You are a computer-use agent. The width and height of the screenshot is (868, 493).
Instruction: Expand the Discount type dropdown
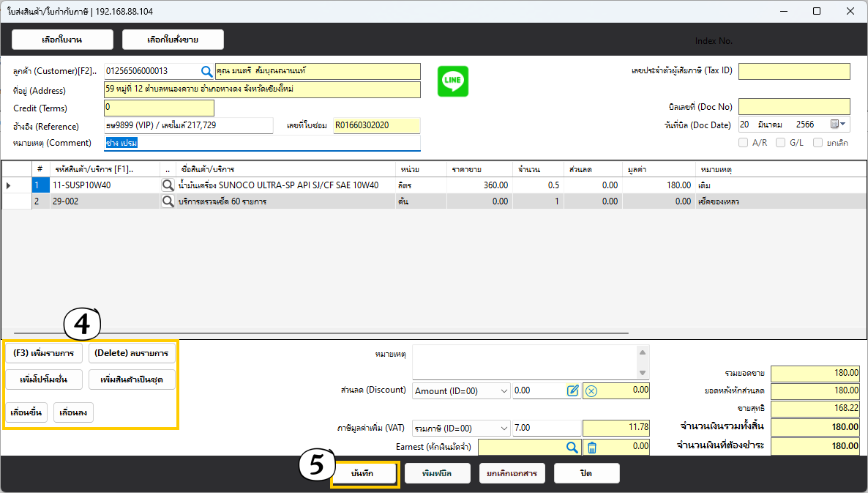tap(504, 391)
